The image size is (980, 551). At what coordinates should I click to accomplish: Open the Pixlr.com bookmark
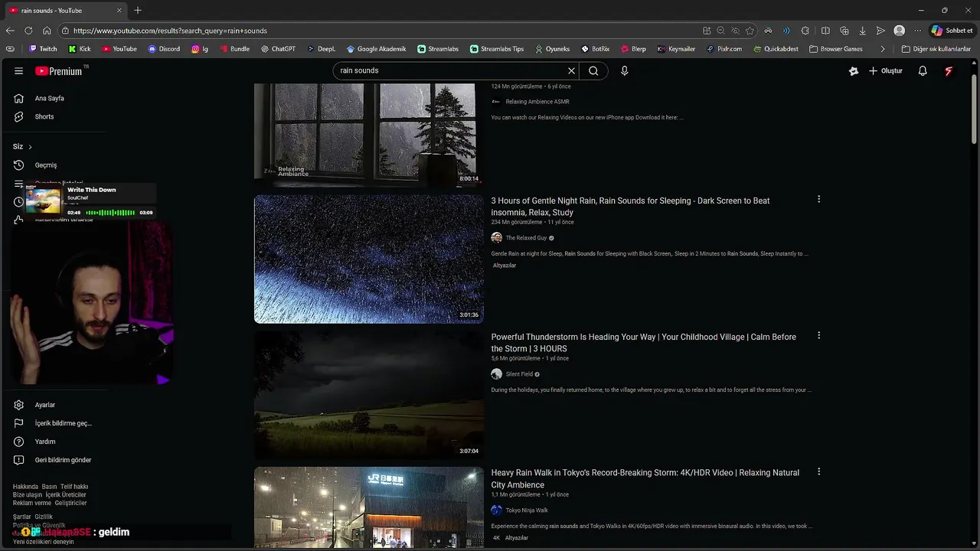tap(724, 49)
